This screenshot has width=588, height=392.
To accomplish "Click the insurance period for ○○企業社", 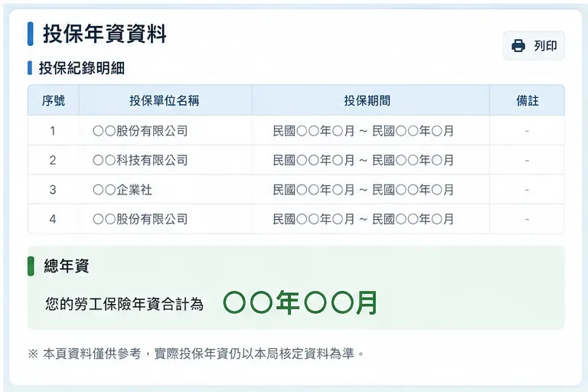I will pyautogui.click(x=363, y=189).
